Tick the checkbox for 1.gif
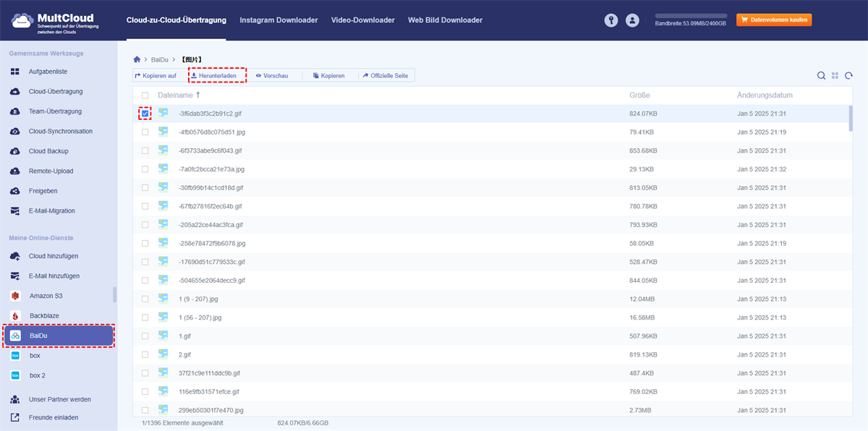The height and width of the screenshot is (431, 868). pyautogui.click(x=145, y=336)
